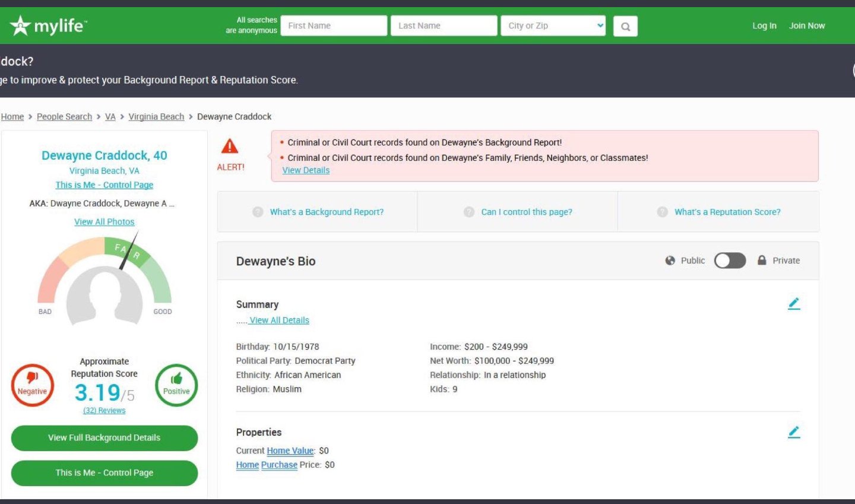Open the What's a Reputation Score tab
The height and width of the screenshot is (504, 855).
pyautogui.click(x=718, y=212)
